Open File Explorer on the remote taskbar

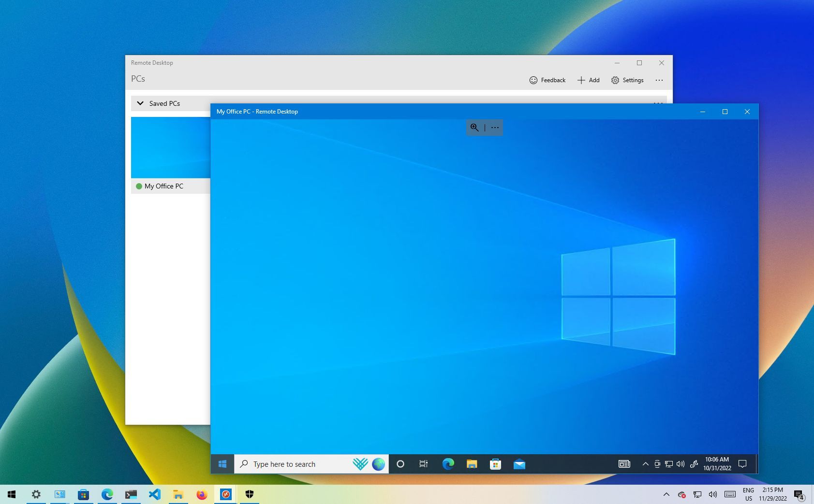[x=472, y=464]
